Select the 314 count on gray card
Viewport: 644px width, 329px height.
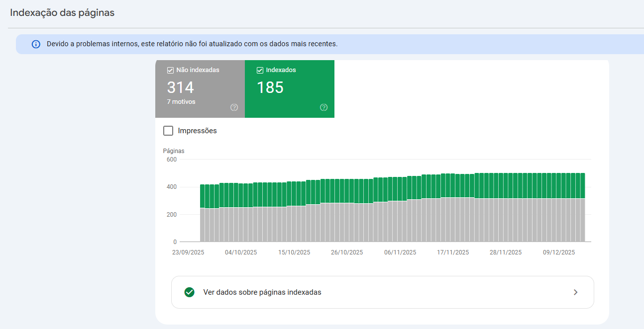[x=180, y=87]
